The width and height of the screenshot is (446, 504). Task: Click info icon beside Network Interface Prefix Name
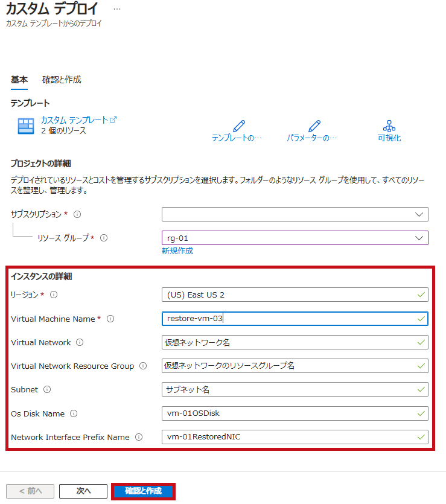pyautogui.click(x=139, y=437)
